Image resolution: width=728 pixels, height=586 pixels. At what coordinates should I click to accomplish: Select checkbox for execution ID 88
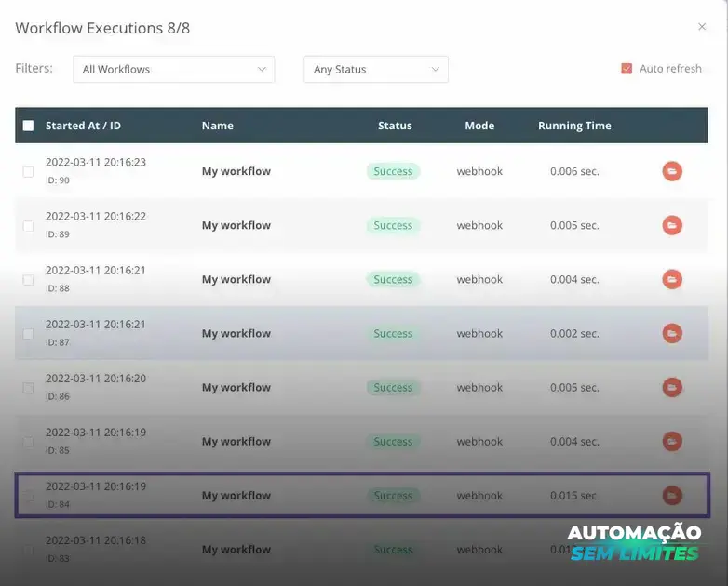[28, 280]
